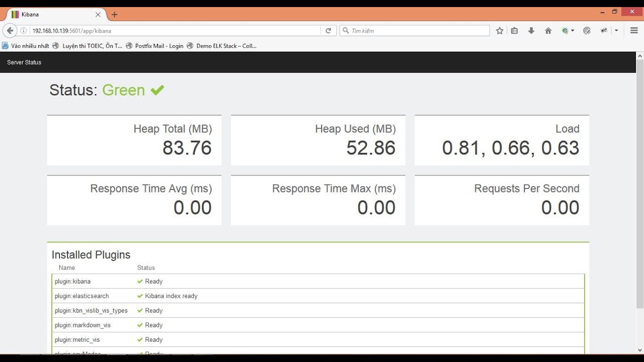
Task: Click the check icon in plugin:metric_vis row
Action: coord(140,340)
